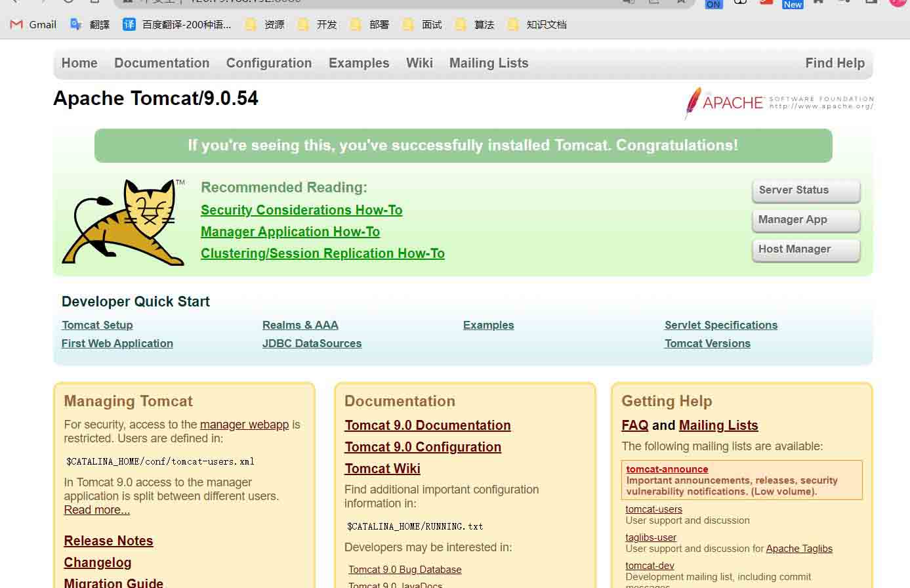Open the JDBC DataSources link
This screenshot has width=910, height=588.
[312, 343]
